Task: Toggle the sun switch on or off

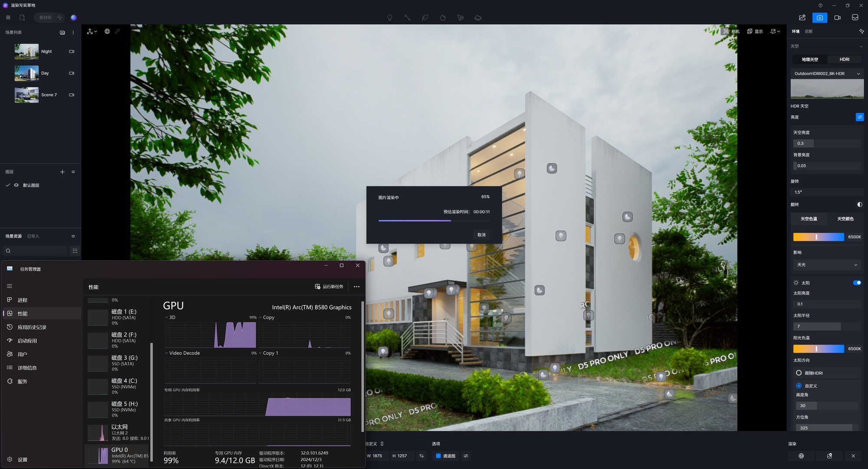Action: [857, 282]
